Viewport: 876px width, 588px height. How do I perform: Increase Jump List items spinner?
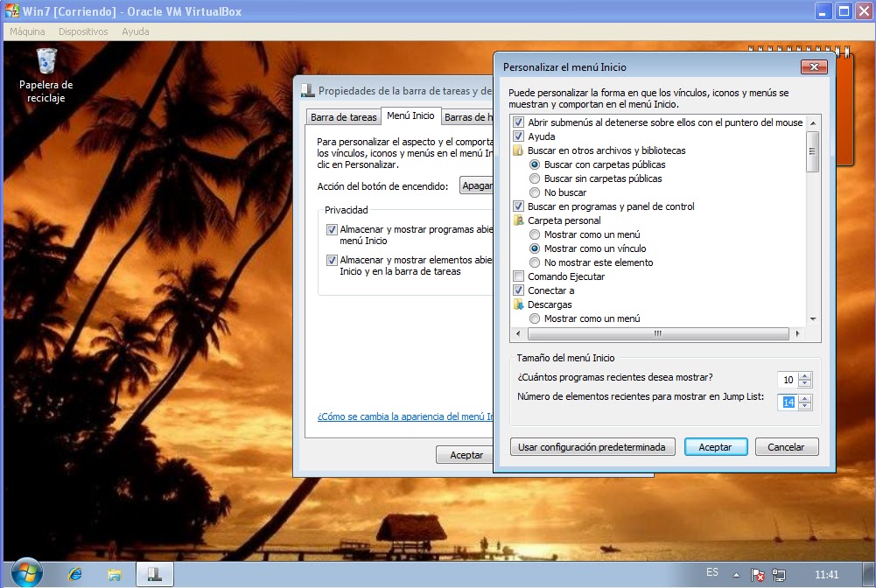804,398
